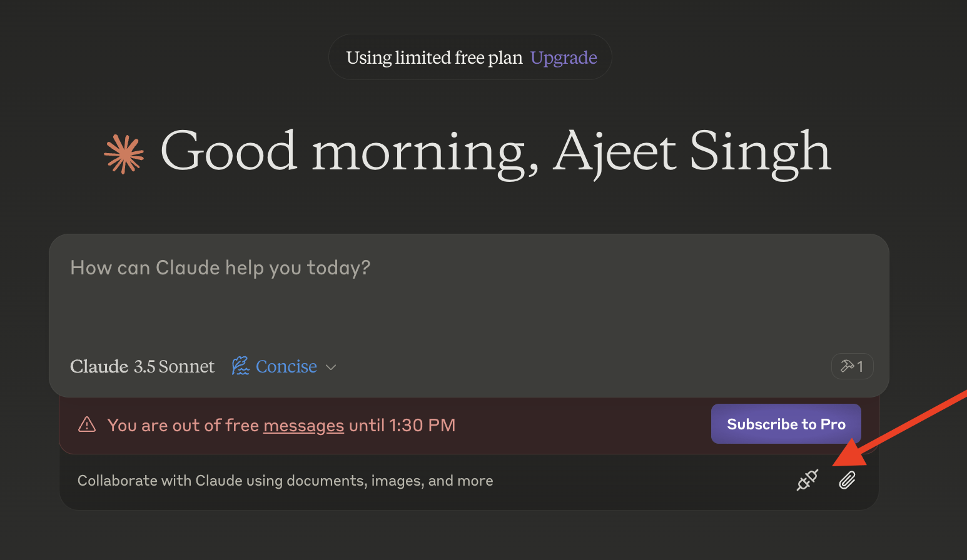The image size is (967, 560).
Task: Click the paperclip attach file icon
Action: coord(847,480)
